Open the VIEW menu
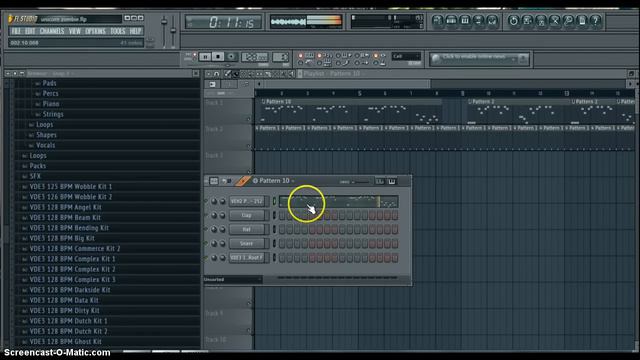This screenshot has width=640, height=360. 75,31
